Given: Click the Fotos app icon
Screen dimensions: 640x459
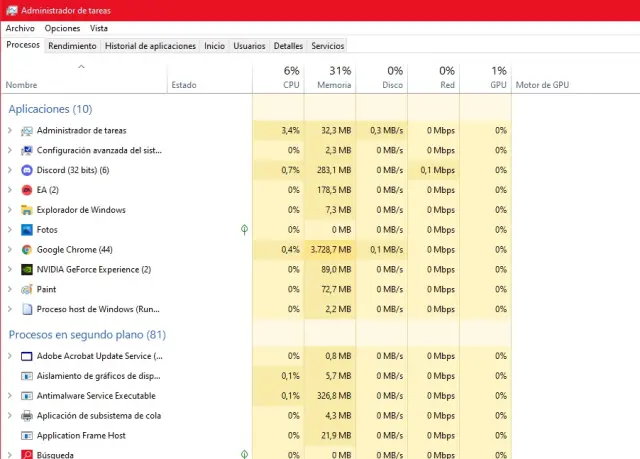Looking at the screenshot, I should [27, 230].
